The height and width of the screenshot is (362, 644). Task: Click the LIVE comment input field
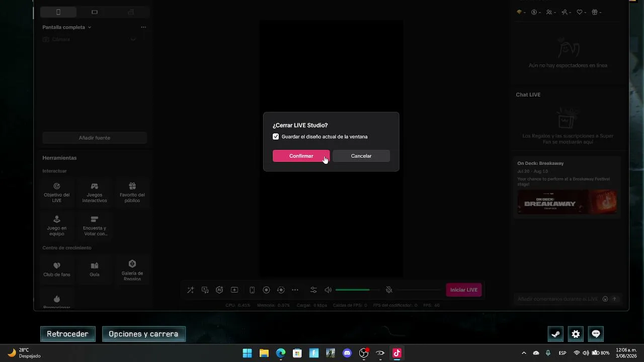[x=558, y=299]
